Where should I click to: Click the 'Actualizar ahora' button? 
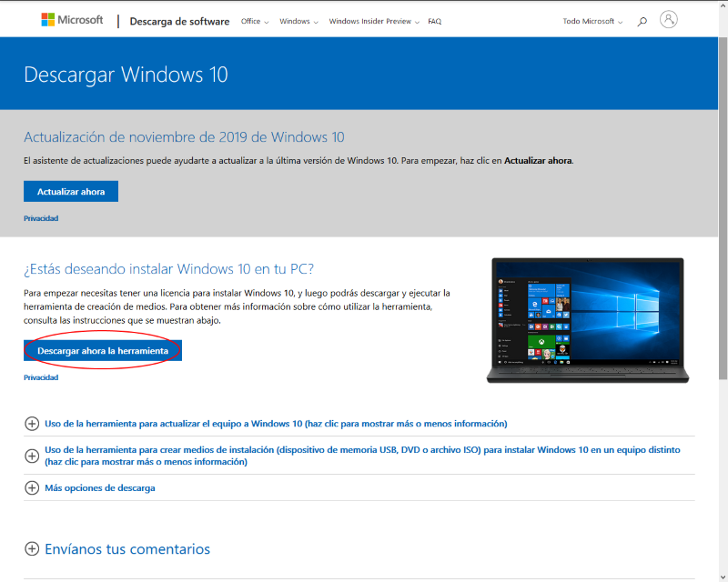click(x=70, y=191)
